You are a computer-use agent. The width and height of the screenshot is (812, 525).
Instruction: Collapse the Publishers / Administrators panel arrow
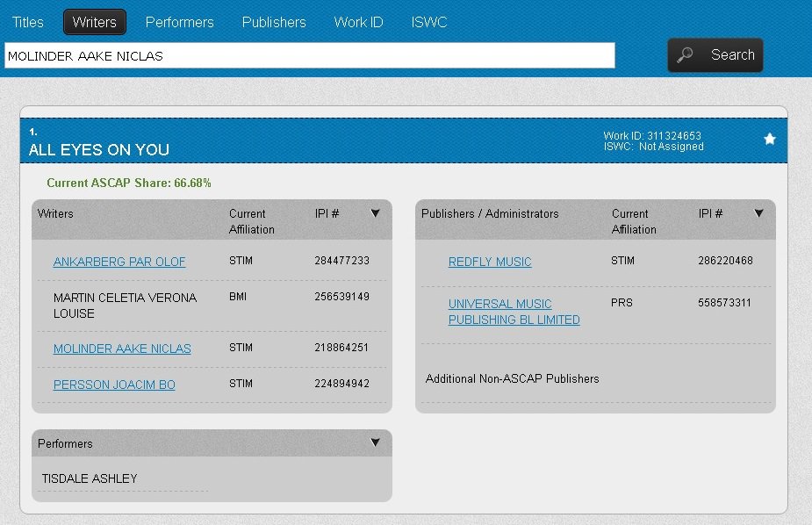click(758, 212)
